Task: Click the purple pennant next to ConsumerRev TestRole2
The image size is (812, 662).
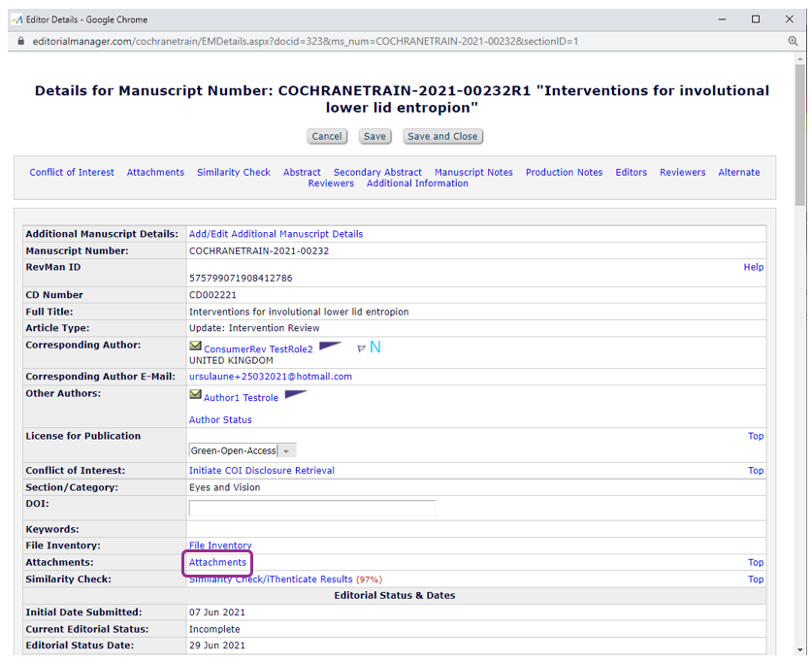Action: 330,346
